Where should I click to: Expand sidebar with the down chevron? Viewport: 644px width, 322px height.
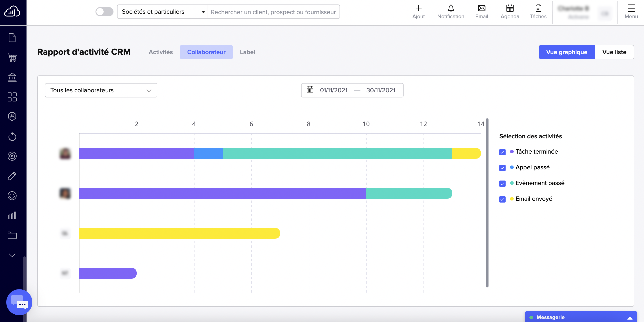(12, 255)
